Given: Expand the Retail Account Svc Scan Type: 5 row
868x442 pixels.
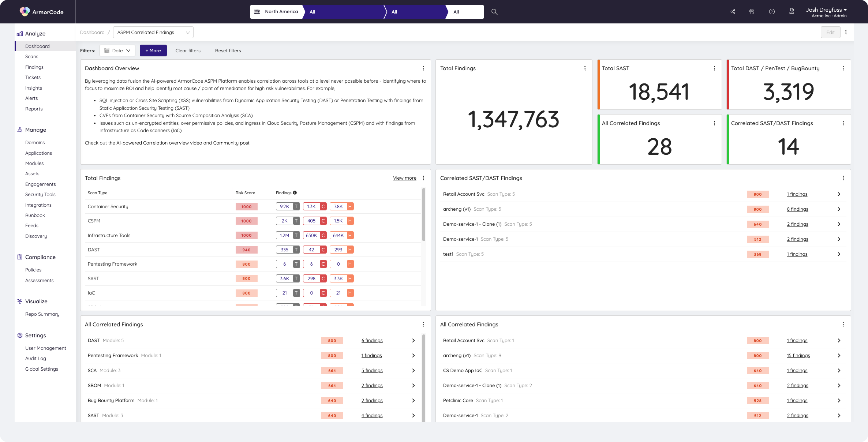Looking at the screenshot, I should point(839,194).
